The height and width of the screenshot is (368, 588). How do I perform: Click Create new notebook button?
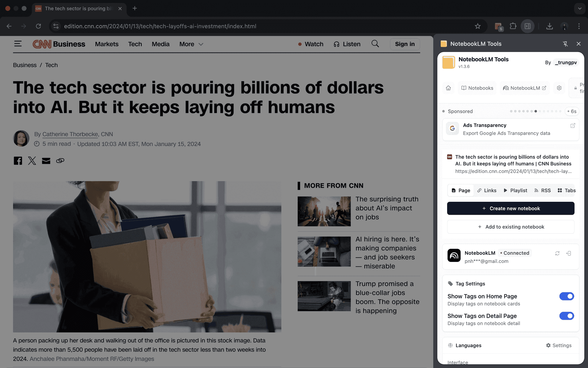(x=511, y=209)
